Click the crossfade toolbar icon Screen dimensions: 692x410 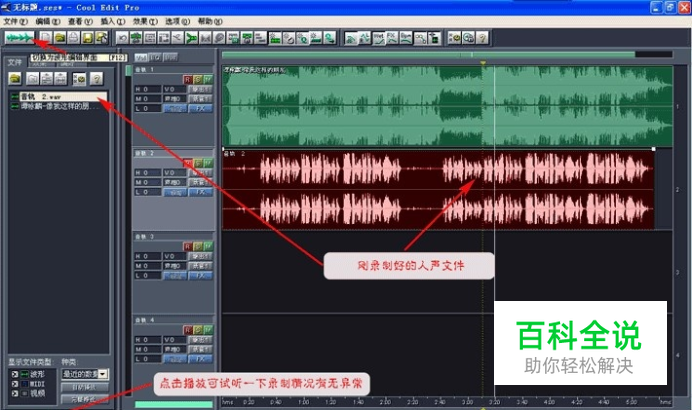pos(205,38)
